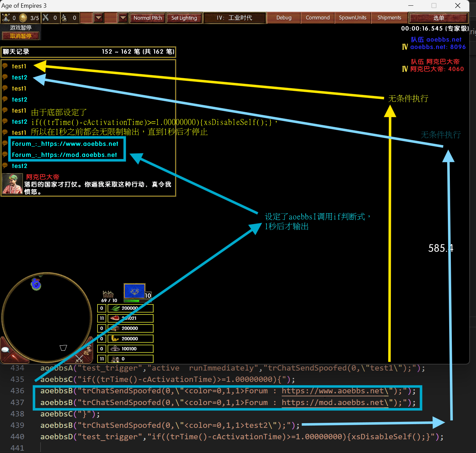Open the SpawnUnits menu
The height and width of the screenshot is (453, 476).
click(x=352, y=18)
